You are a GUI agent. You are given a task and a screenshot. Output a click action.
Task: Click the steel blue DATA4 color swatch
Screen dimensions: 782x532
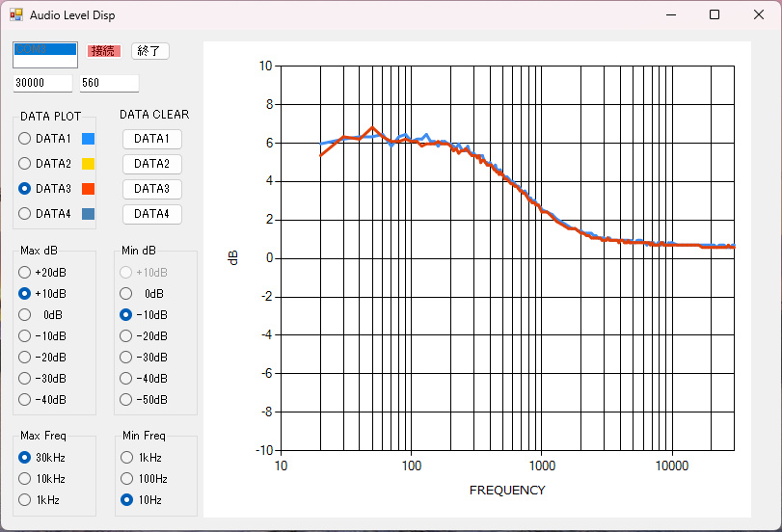pyautogui.click(x=88, y=214)
